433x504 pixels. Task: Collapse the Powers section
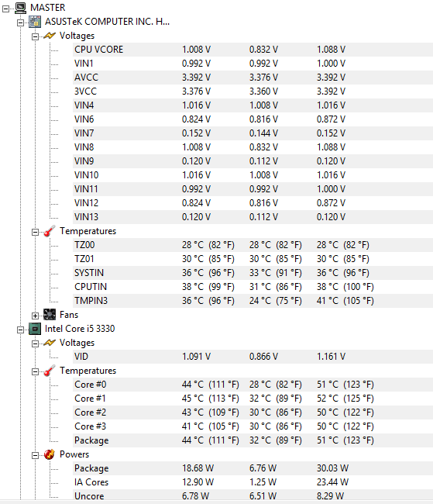35,455
